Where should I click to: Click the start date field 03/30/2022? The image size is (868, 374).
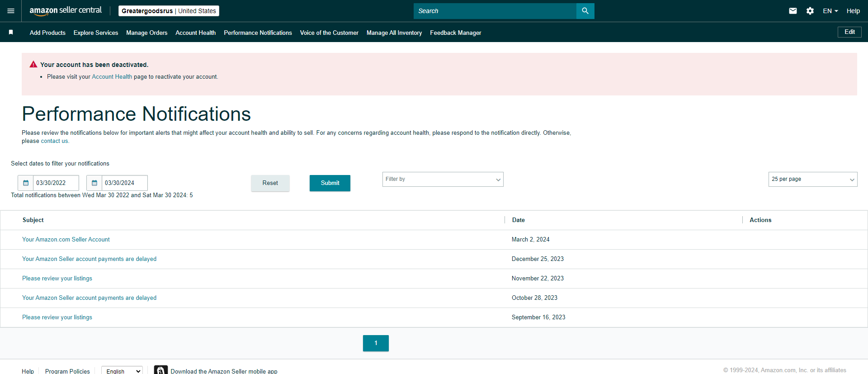56,183
